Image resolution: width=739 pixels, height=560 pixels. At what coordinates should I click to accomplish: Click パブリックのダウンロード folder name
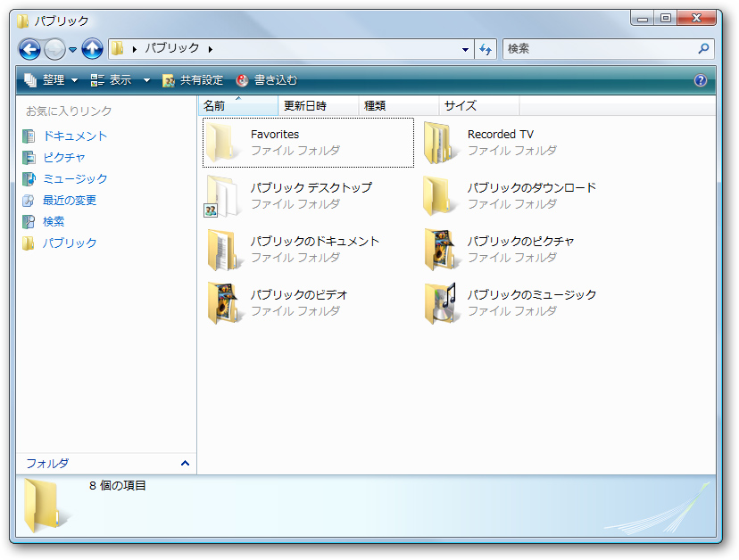click(x=532, y=187)
